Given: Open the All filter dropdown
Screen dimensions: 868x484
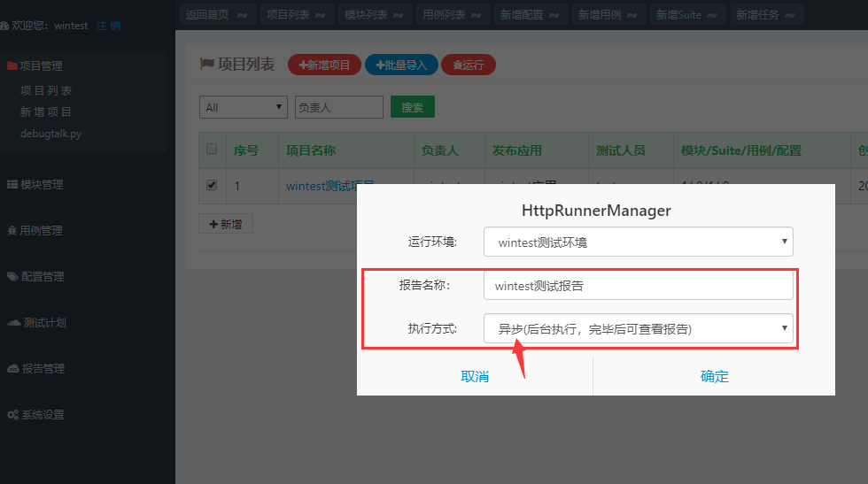Looking at the screenshot, I should click(244, 107).
